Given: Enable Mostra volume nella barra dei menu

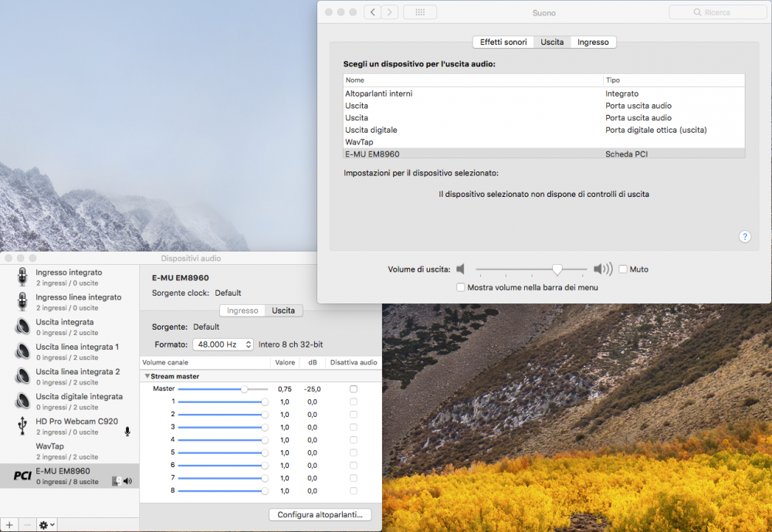Looking at the screenshot, I should pyautogui.click(x=461, y=287).
